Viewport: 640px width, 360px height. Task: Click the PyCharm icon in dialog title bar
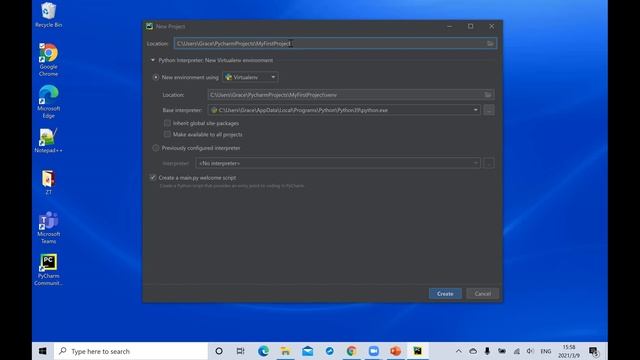click(149, 26)
